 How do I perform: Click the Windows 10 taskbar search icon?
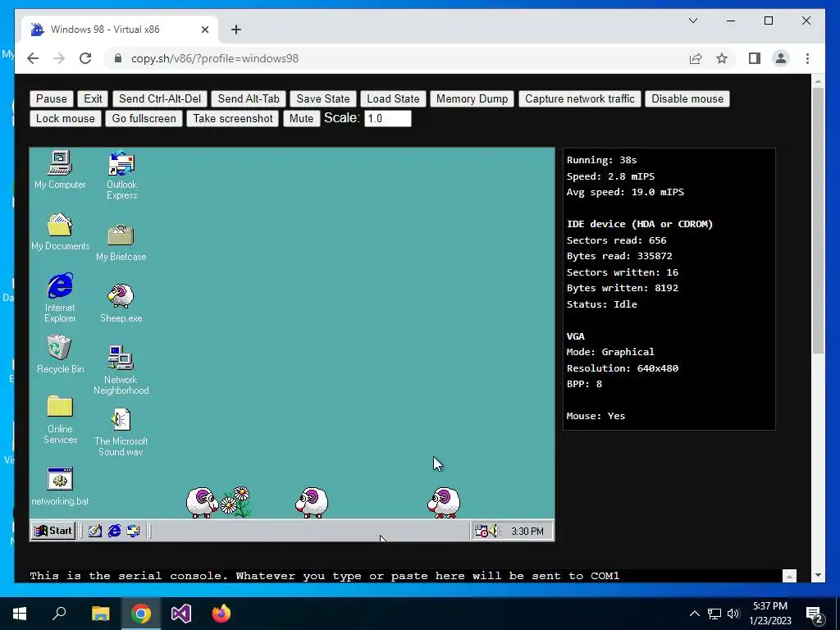59,614
